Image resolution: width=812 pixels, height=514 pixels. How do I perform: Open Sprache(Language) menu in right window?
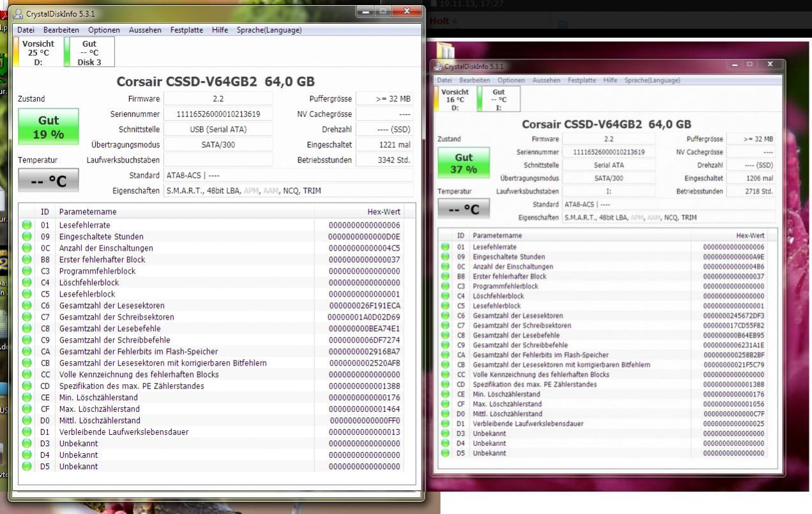pyautogui.click(x=652, y=81)
